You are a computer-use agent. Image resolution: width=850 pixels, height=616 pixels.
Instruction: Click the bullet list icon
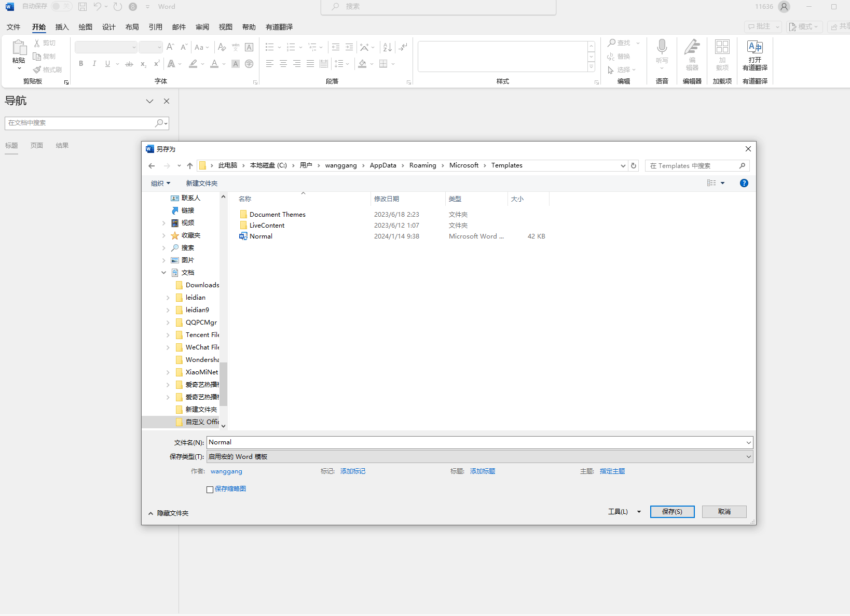tap(270, 47)
